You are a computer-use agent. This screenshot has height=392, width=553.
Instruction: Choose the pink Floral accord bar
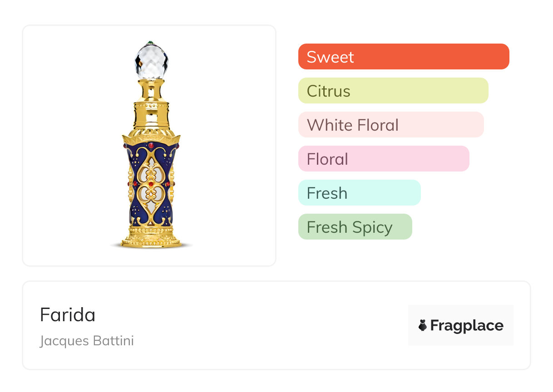point(383,159)
